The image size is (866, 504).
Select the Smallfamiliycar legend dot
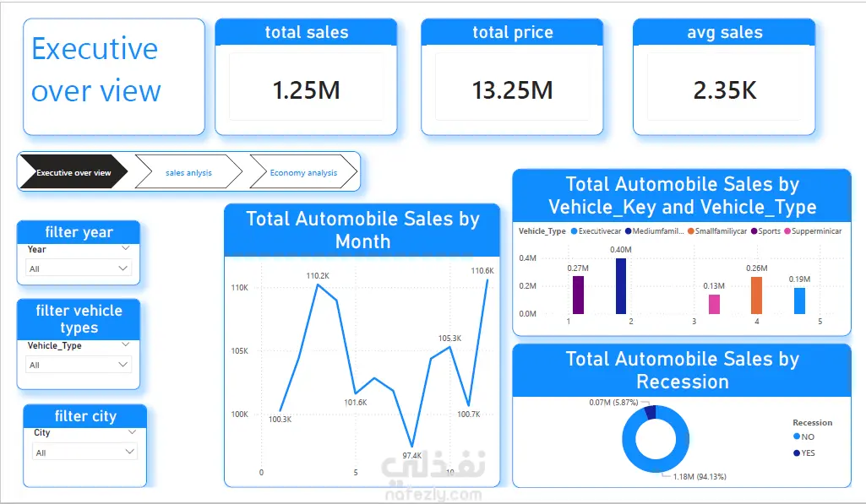coord(691,231)
